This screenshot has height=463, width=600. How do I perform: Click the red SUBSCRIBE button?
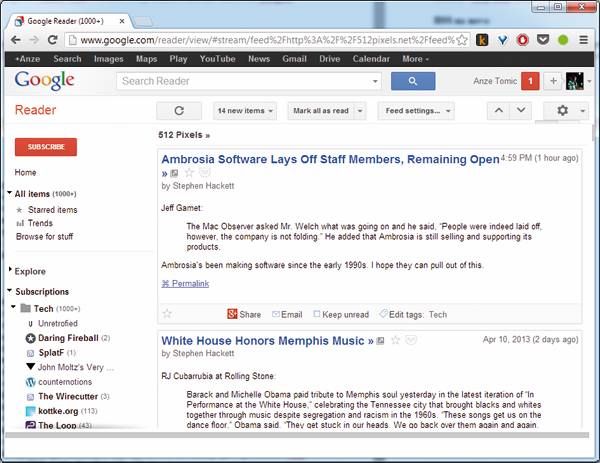[x=46, y=147]
